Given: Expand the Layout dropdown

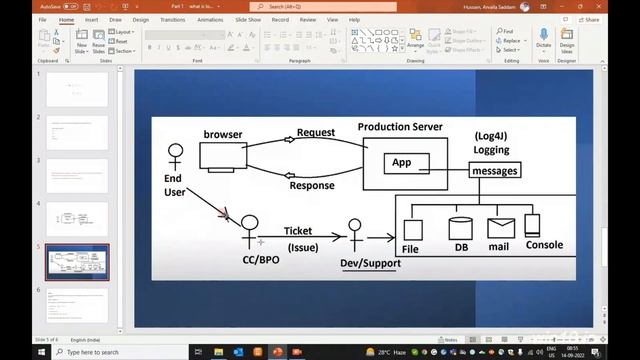Looking at the screenshot, I should [122, 32].
